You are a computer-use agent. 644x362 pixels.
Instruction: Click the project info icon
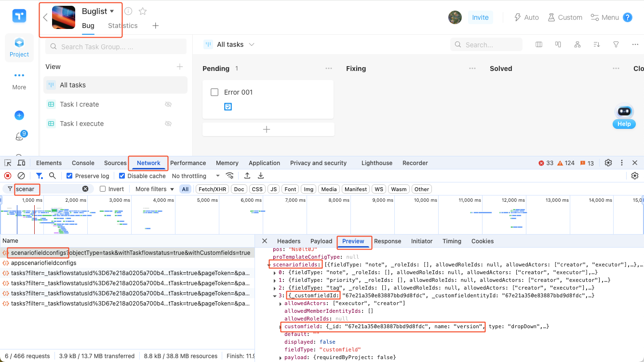point(128,11)
